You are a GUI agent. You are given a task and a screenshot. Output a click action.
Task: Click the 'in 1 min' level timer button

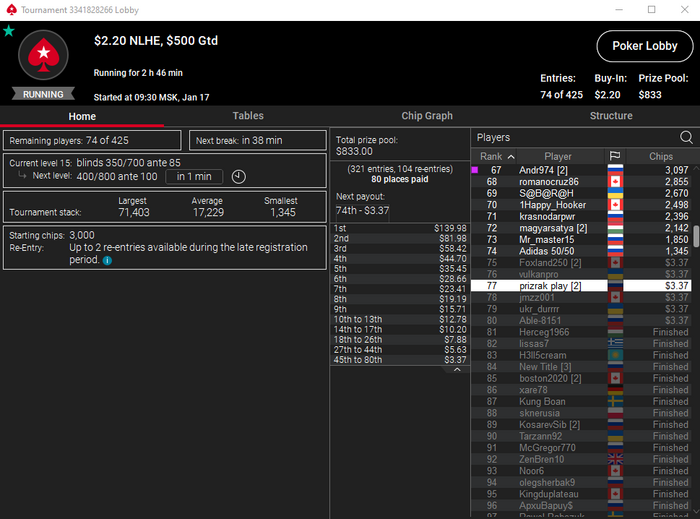194,177
